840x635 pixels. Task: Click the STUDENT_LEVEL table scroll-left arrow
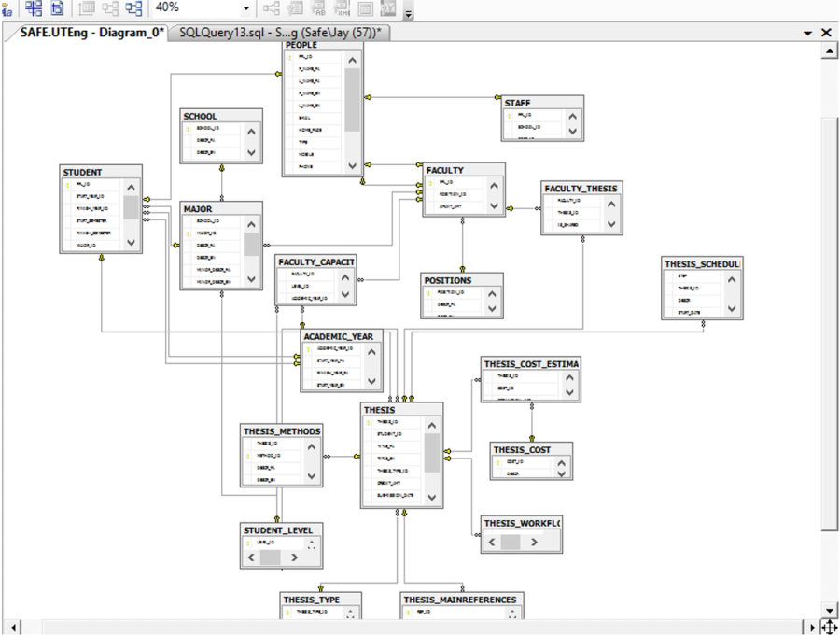(x=251, y=557)
